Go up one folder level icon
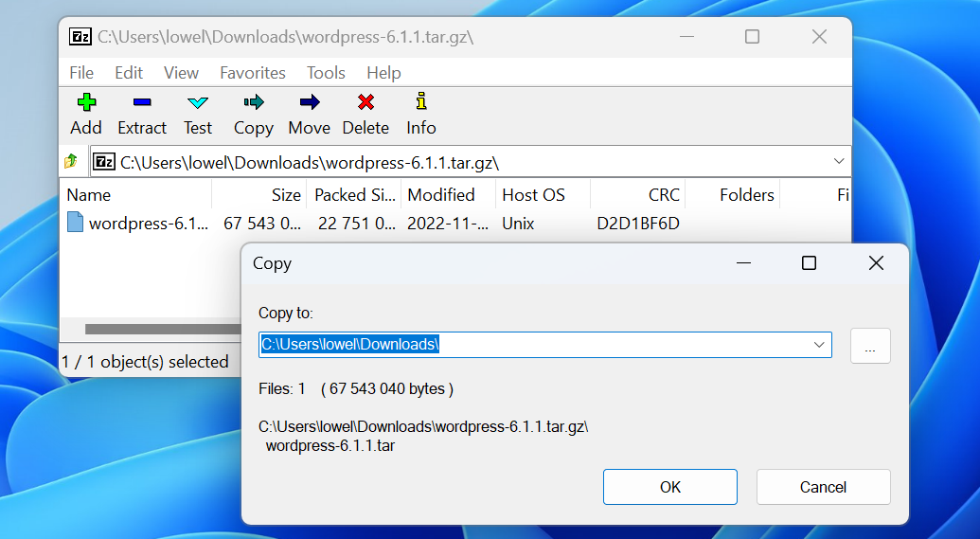The image size is (980, 539). pyautogui.click(x=71, y=162)
